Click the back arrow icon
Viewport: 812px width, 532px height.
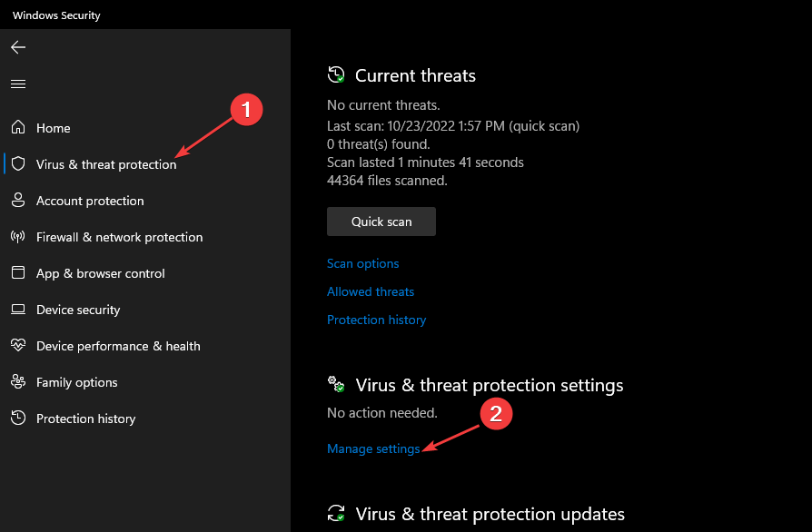[18, 47]
